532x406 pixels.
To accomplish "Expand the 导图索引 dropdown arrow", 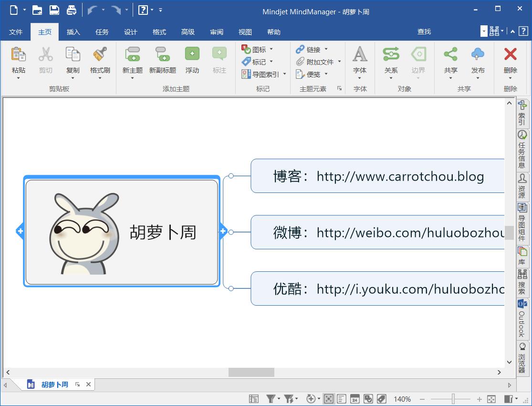I will point(285,74).
